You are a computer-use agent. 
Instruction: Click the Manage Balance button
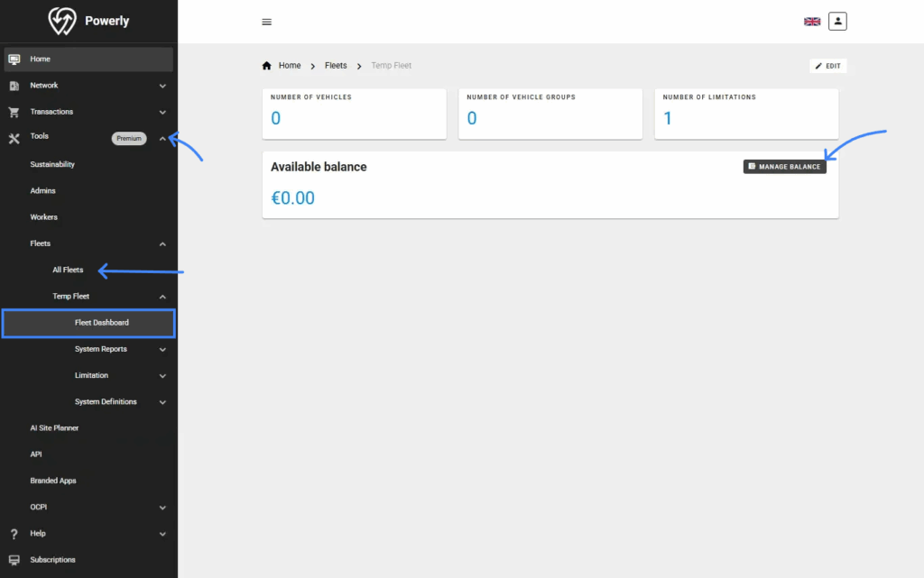click(x=784, y=167)
